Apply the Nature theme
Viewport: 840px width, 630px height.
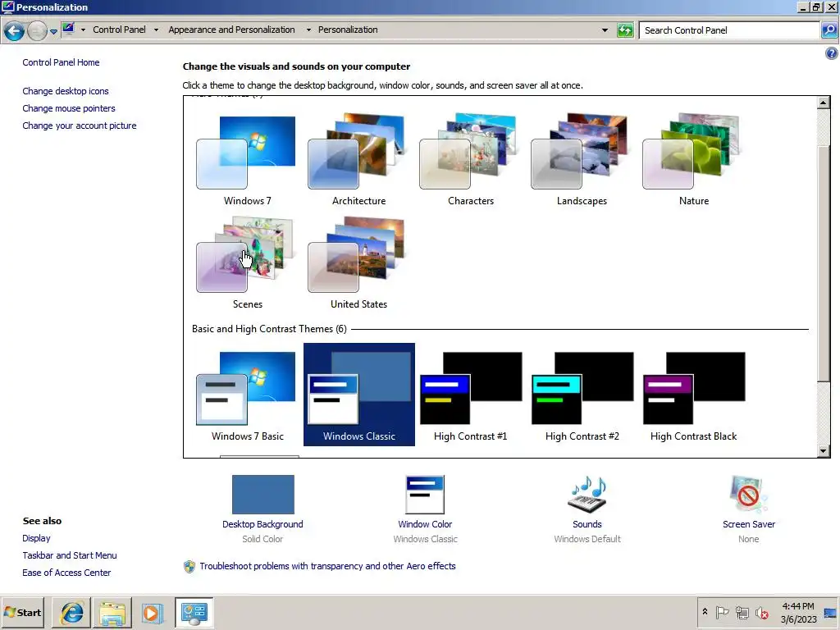[693, 159]
